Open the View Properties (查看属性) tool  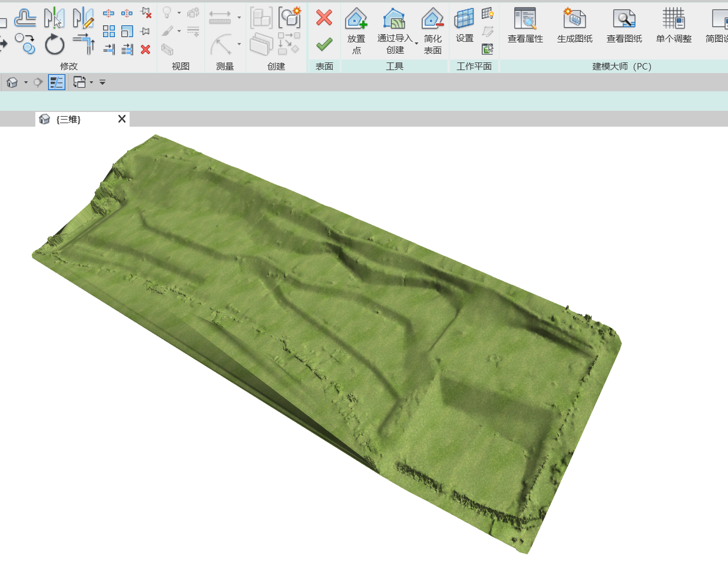click(x=525, y=27)
